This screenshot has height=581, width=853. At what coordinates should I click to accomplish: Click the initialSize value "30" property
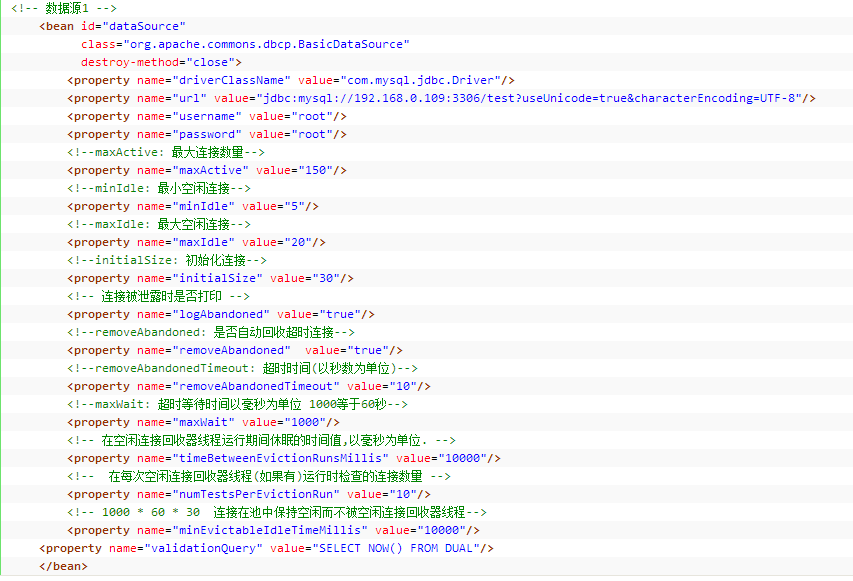tap(211, 277)
